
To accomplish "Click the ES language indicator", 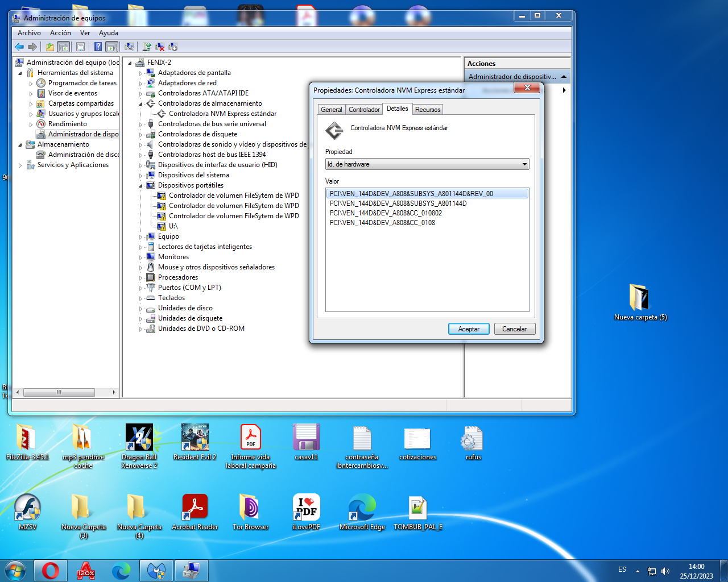I will point(622,569).
